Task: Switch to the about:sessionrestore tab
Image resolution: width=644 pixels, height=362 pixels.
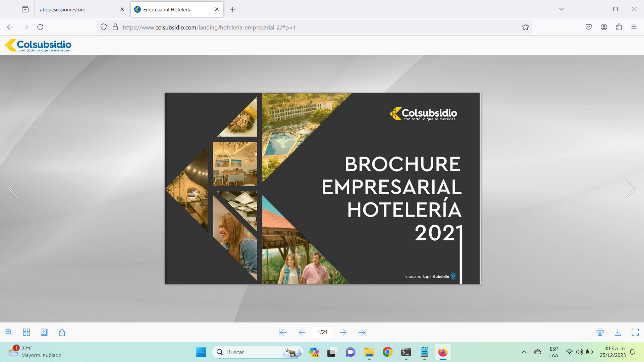Action: [79, 9]
